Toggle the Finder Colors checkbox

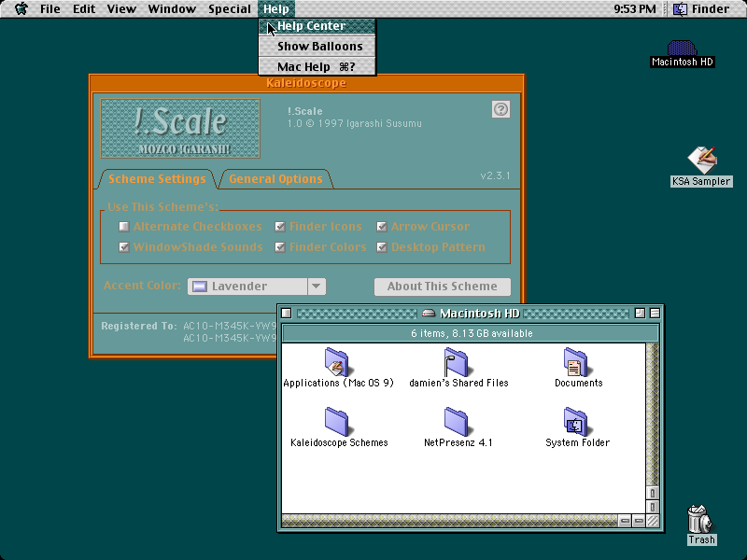tap(280, 247)
